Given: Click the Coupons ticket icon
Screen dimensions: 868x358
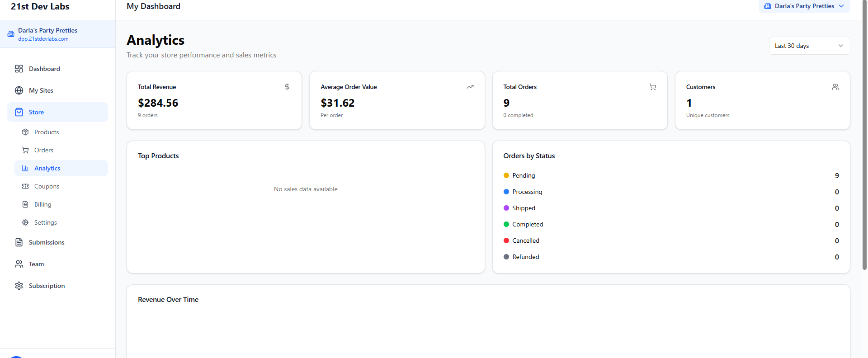Looking at the screenshot, I should [25, 186].
